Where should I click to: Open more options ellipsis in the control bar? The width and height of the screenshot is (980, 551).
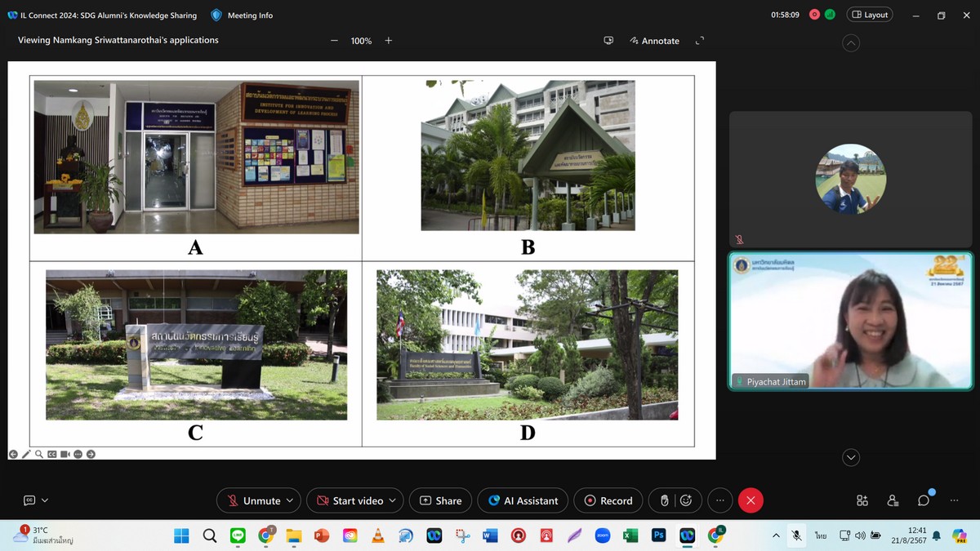click(719, 500)
